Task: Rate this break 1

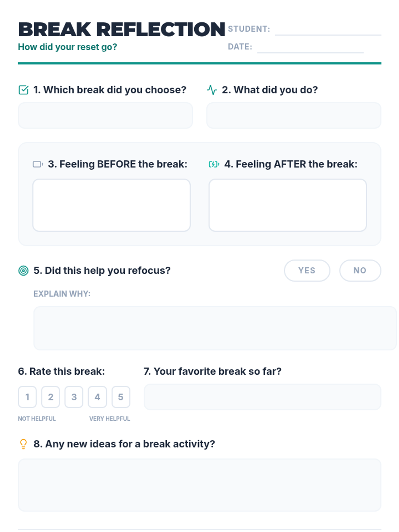Action: [x=27, y=397]
